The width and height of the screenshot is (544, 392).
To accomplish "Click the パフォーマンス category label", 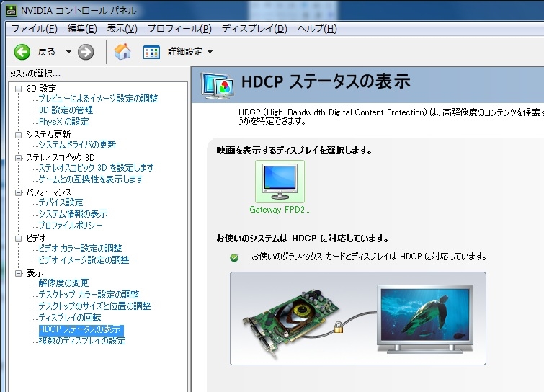I will pyautogui.click(x=49, y=192).
